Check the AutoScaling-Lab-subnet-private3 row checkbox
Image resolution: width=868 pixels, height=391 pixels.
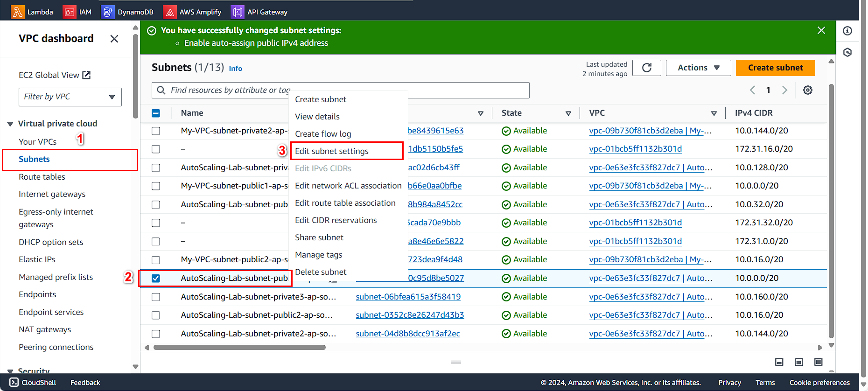[156, 297]
